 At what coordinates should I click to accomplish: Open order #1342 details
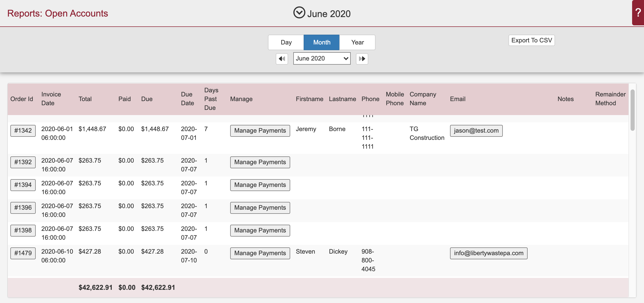click(x=23, y=131)
